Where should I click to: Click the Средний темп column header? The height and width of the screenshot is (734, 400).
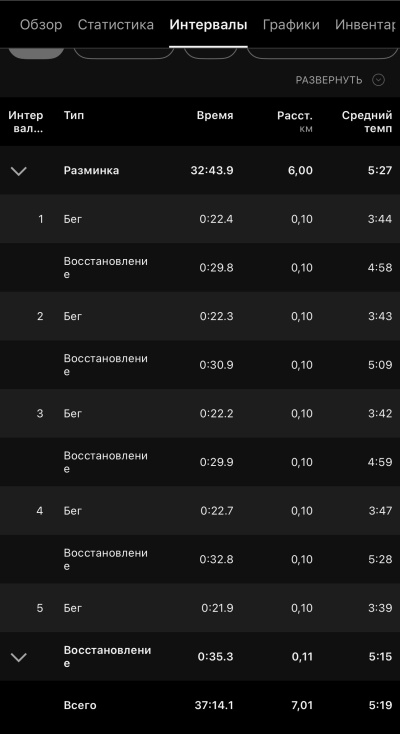tap(367, 122)
